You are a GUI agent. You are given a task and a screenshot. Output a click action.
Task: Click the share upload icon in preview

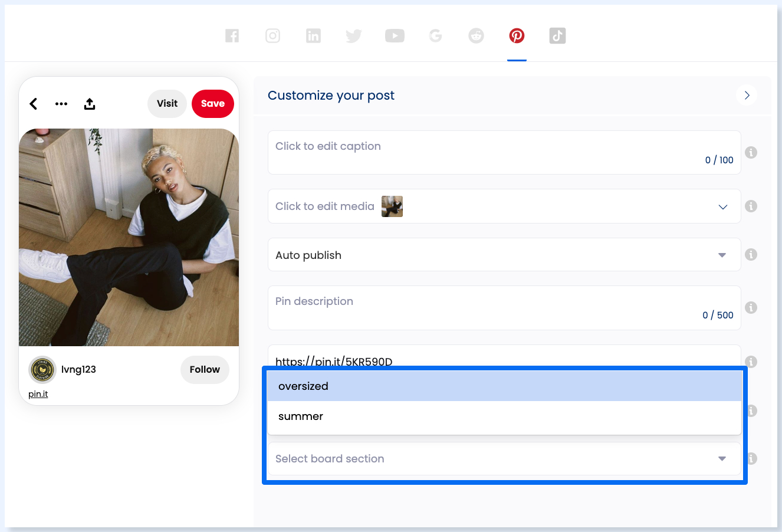click(x=90, y=104)
